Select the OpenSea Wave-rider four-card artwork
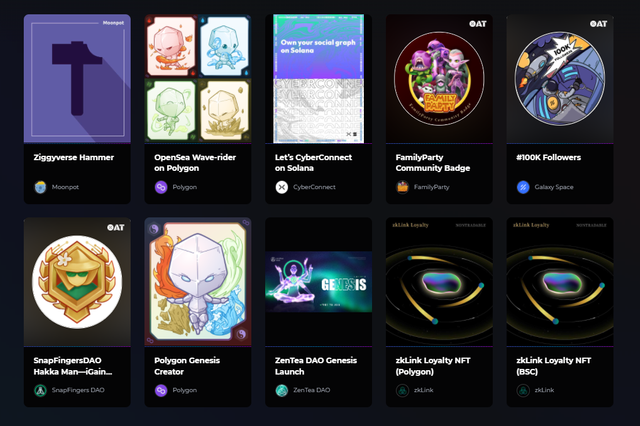 pos(198,79)
